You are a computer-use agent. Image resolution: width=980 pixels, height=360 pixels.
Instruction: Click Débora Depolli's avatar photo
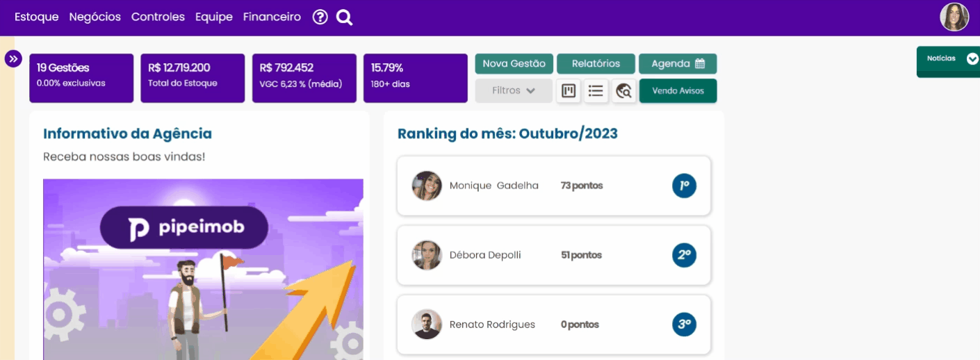coord(427,255)
